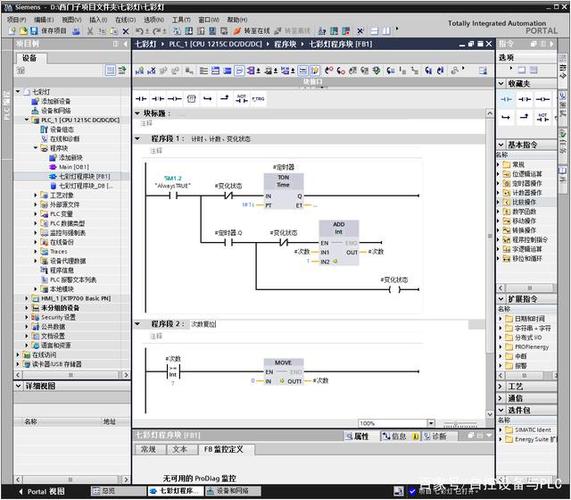Toggle the overview icon in project tree toolbar
571x500 pixels.
[x=110, y=70]
